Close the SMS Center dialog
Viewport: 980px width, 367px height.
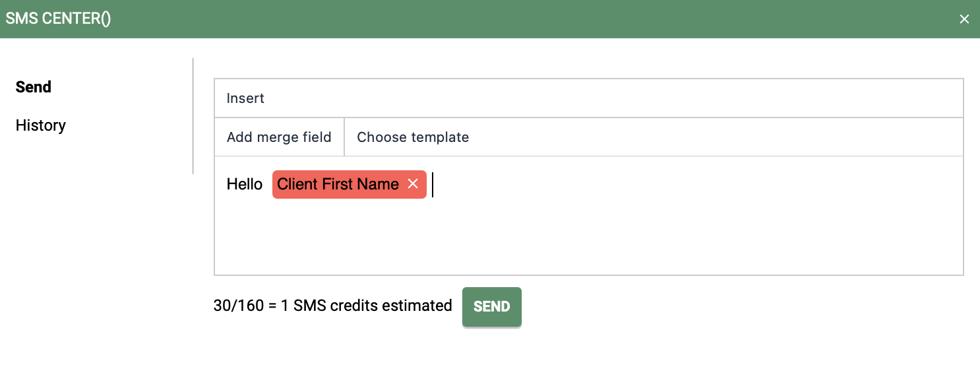[964, 19]
